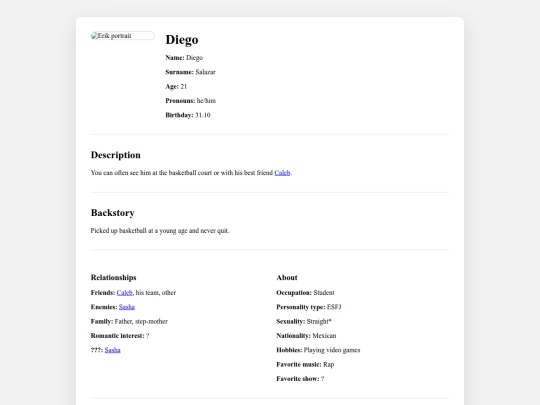Viewport: 540px width, 405px height.
Task: Select Occupation: Student line
Action: pyautogui.click(x=305, y=293)
